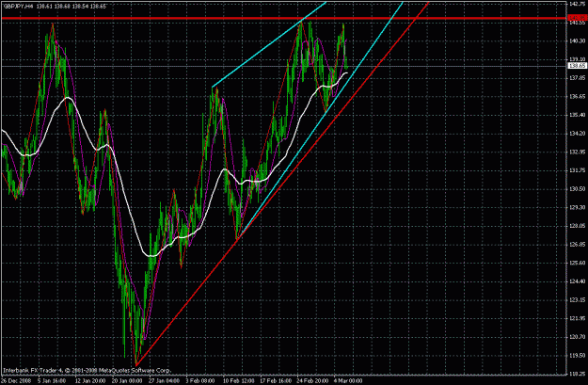Click the 137.85 price axis label
This screenshot has height=385, width=588.
point(578,78)
